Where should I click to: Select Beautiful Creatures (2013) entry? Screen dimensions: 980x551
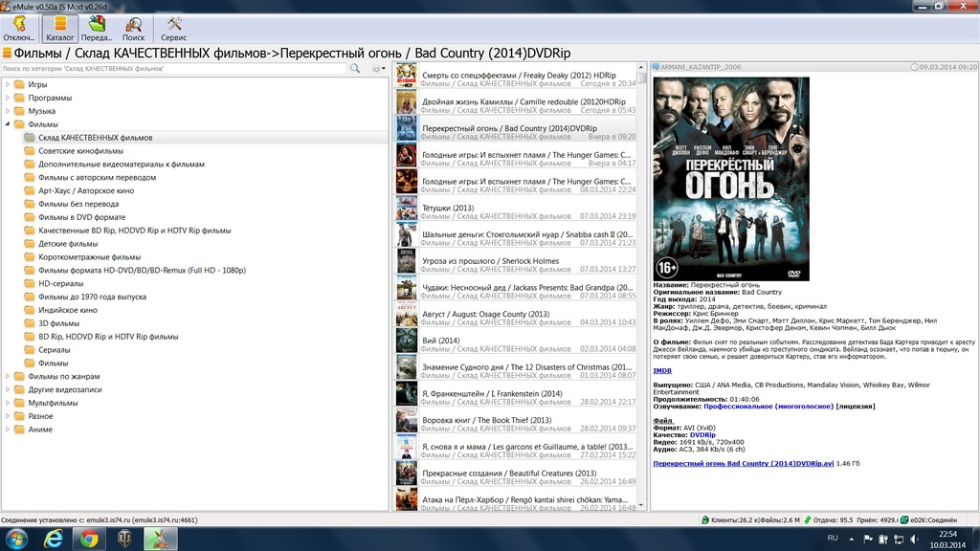pos(516,474)
